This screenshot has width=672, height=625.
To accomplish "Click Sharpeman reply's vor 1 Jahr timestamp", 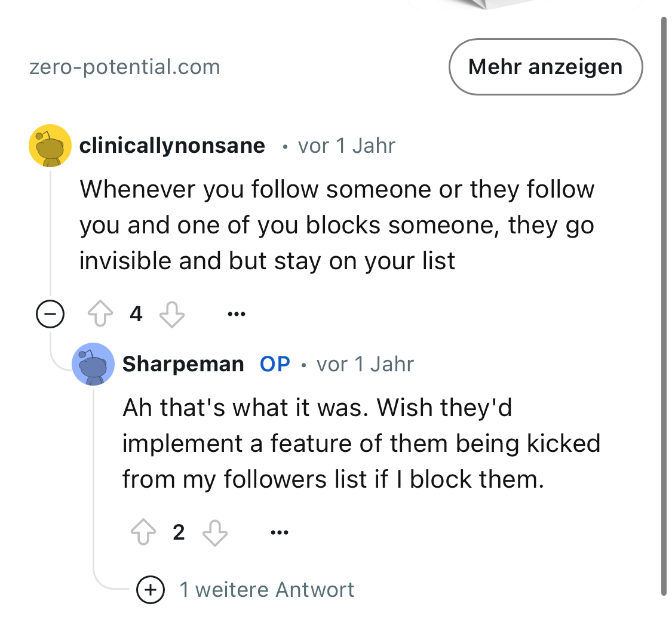I will click(365, 364).
